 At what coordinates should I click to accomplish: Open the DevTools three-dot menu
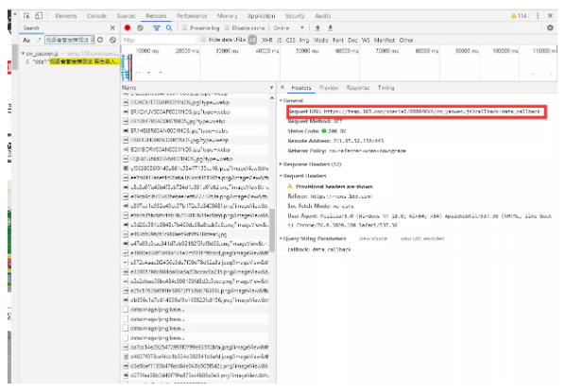pyautogui.click(x=538, y=16)
